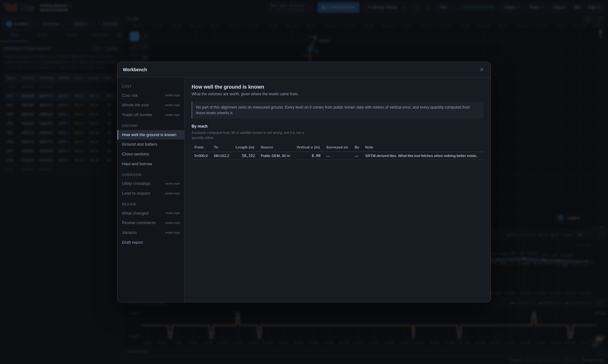Open the Cost risk section

tap(151, 96)
